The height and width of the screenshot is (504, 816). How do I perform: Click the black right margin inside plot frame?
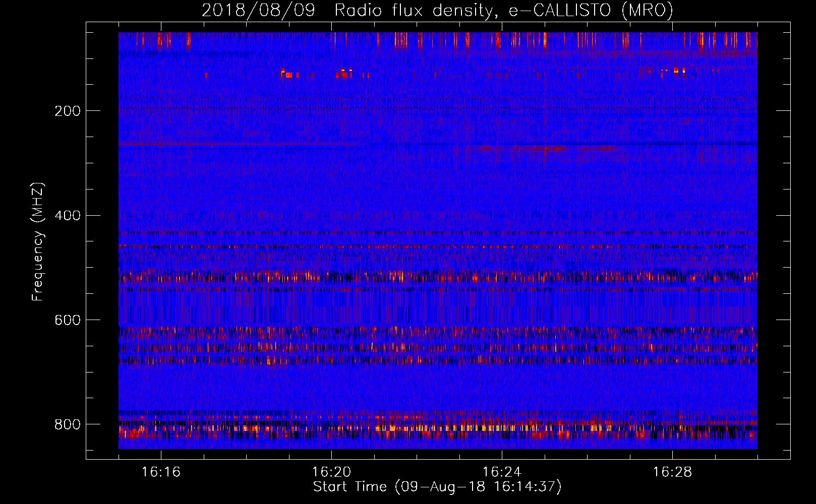point(774,242)
